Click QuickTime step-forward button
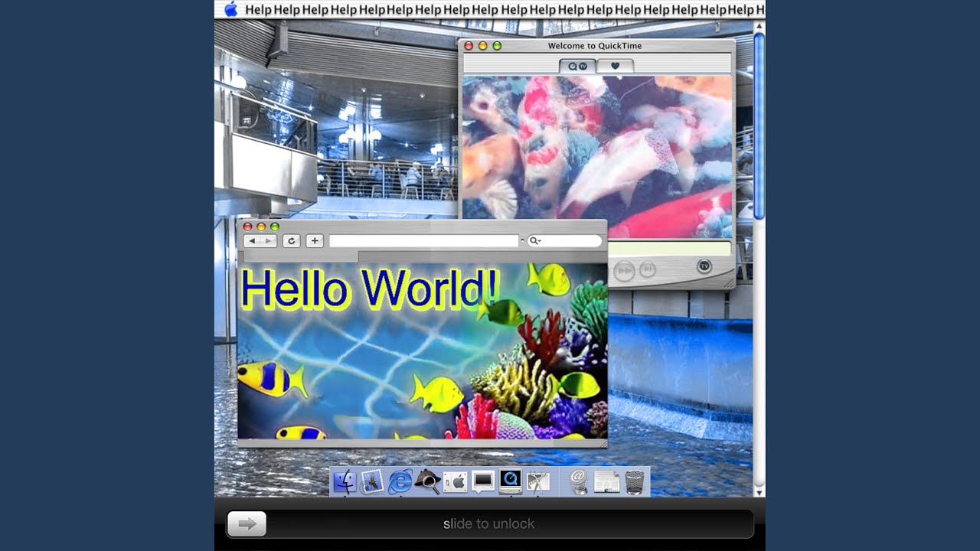The height and width of the screenshot is (551, 980). pos(648,269)
